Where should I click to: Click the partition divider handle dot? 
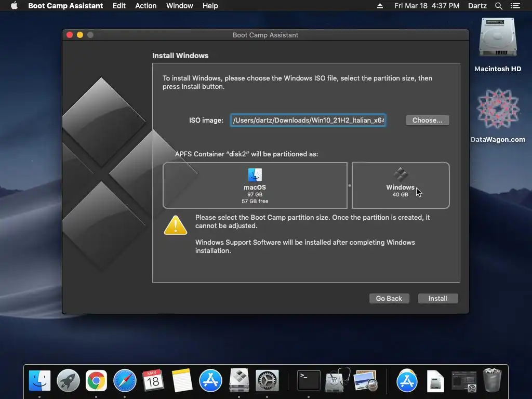click(x=350, y=185)
